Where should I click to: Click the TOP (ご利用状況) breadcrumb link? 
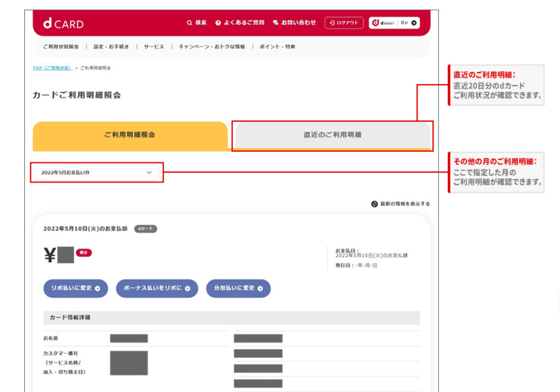[x=52, y=68]
